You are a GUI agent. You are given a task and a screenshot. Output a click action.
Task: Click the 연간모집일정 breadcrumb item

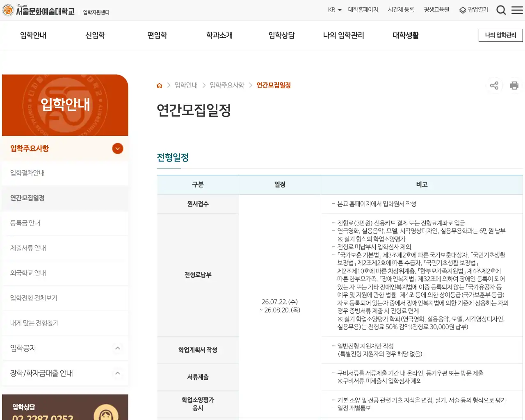(x=274, y=85)
